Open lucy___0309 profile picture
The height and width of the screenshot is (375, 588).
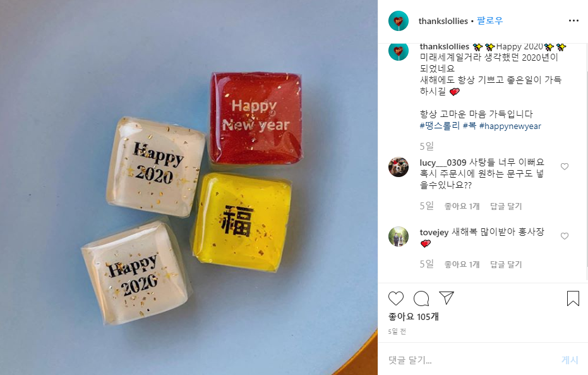(399, 167)
